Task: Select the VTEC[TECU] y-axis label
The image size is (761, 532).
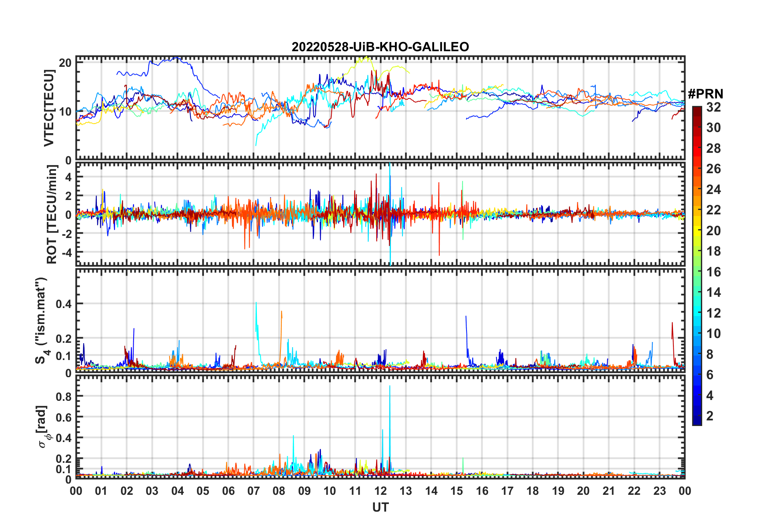Action: (49, 108)
